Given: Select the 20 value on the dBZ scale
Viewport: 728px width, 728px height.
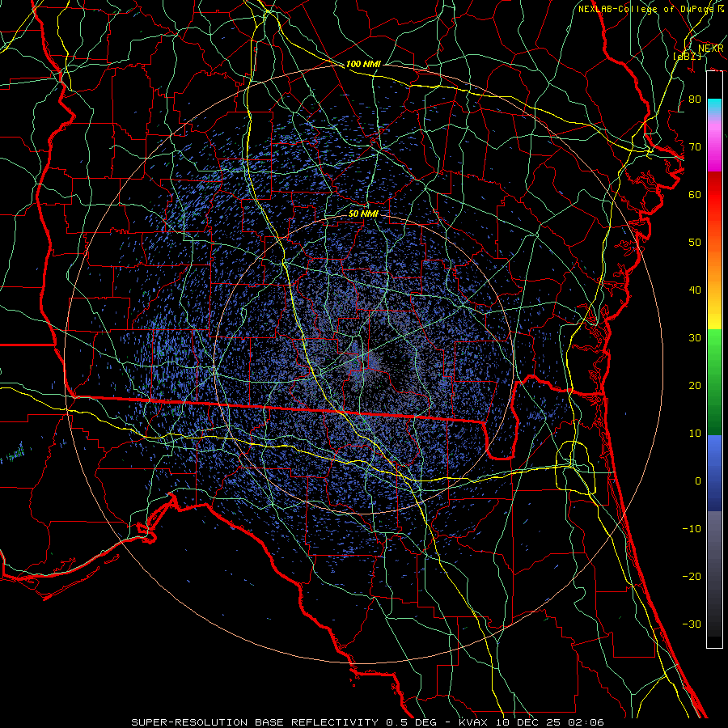Looking at the screenshot, I should click(x=695, y=386).
